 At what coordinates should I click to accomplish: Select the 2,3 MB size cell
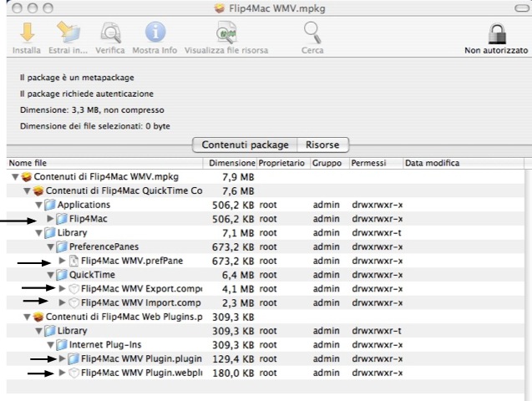click(238, 302)
